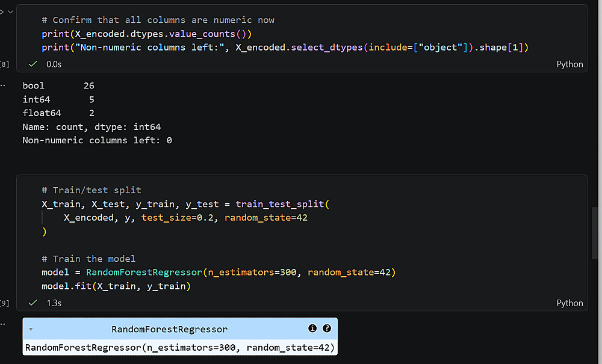This screenshot has height=364, width=602.
Task: Open output actions ellipsis beside RandomForestRegressor widget
Action: coord(2,324)
